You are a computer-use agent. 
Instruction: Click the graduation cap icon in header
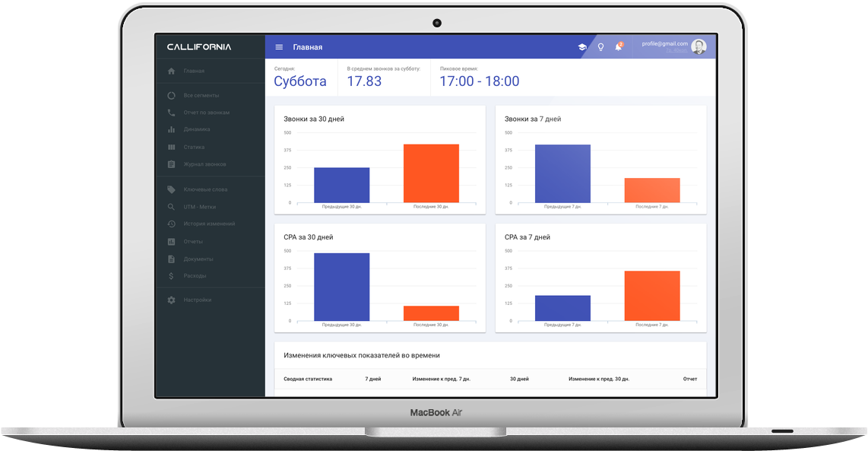(x=581, y=47)
